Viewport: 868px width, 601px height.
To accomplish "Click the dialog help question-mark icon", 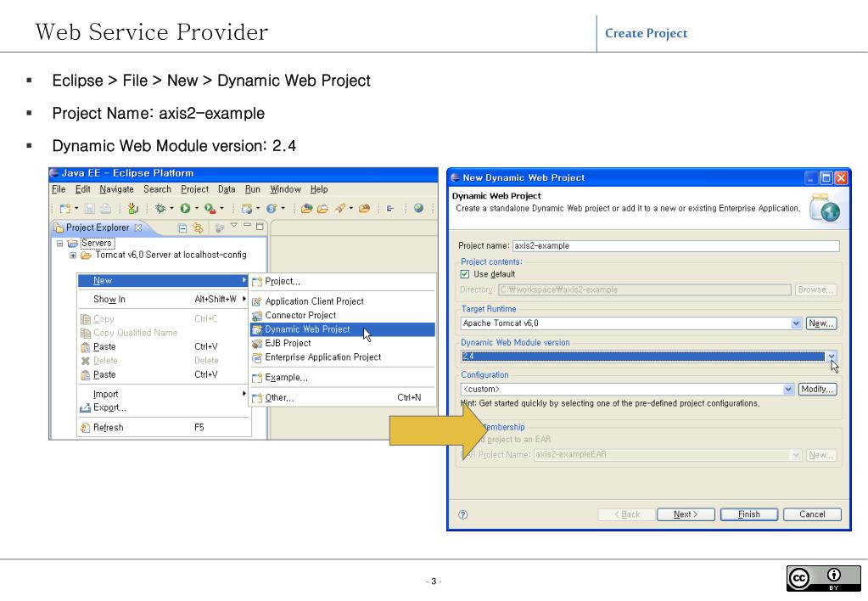I will pyautogui.click(x=463, y=514).
